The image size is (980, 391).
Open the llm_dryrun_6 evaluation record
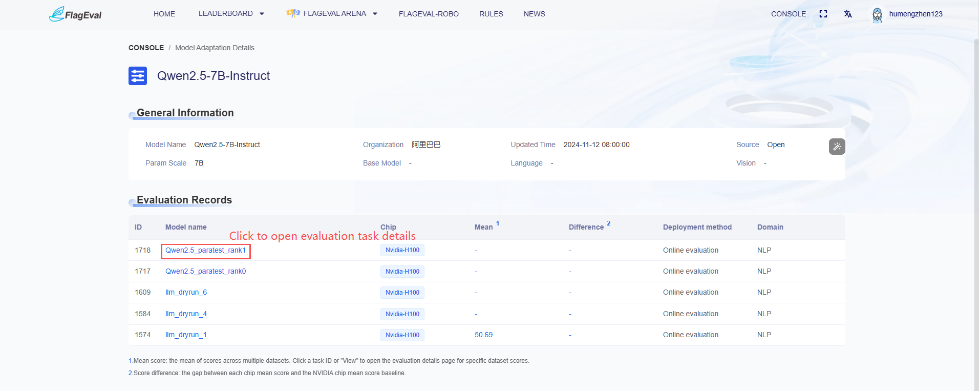[x=186, y=292]
